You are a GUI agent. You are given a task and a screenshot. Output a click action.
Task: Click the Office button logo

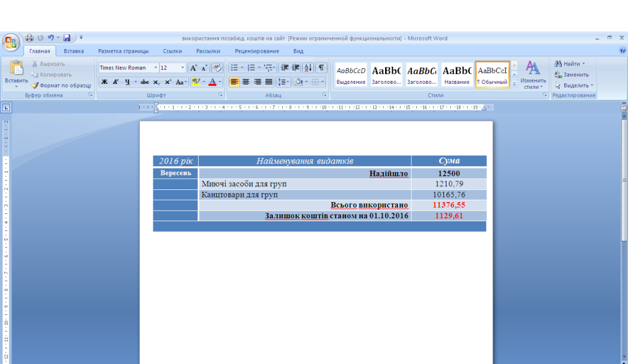pyautogui.click(x=12, y=42)
